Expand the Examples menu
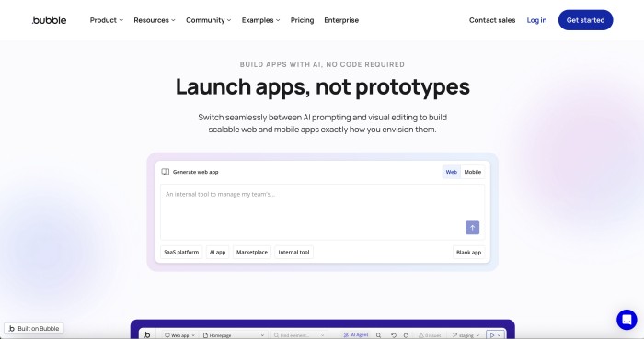This screenshot has width=644, height=339. click(260, 20)
